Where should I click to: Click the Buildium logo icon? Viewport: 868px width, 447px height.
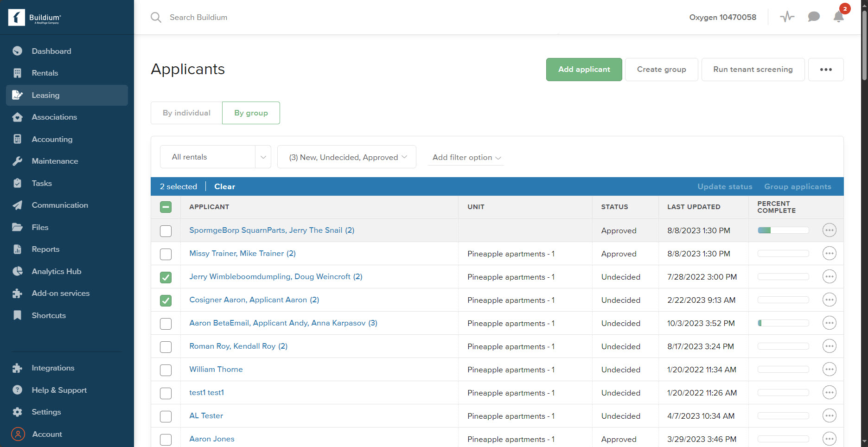[17, 18]
